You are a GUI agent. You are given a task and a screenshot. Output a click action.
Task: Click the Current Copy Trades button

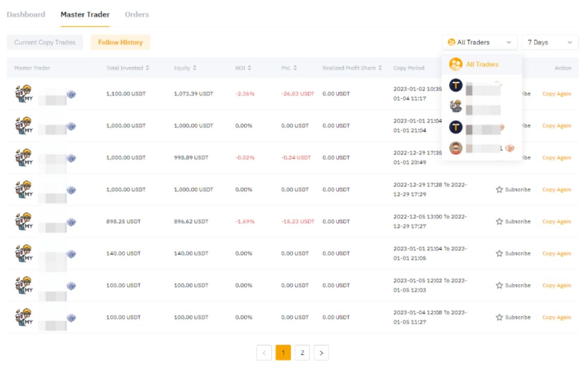pyautogui.click(x=45, y=42)
